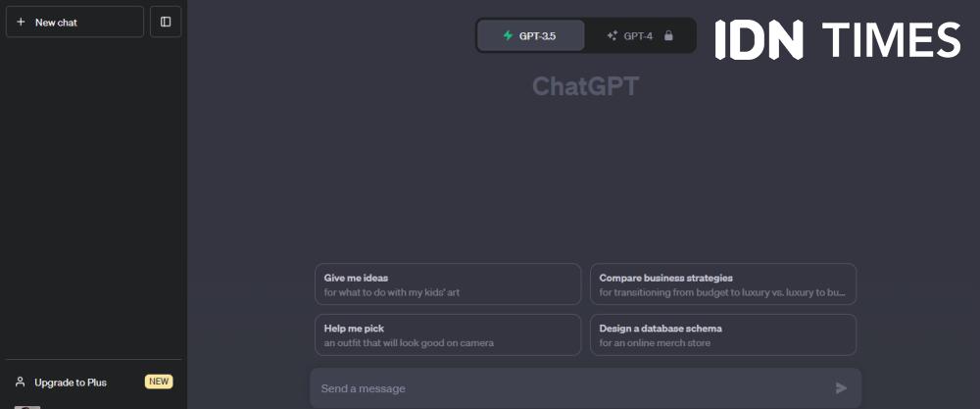This screenshot has width=980, height=409.
Task: Click the yellow NEW badge
Action: 159,382
